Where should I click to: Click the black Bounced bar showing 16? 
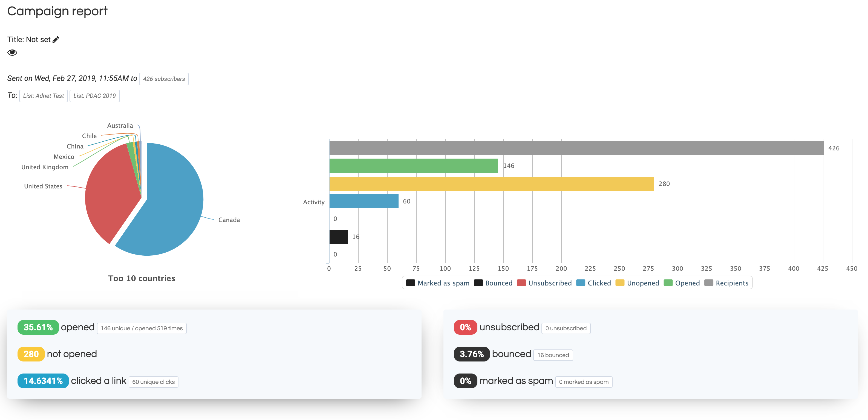tap(338, 237)
